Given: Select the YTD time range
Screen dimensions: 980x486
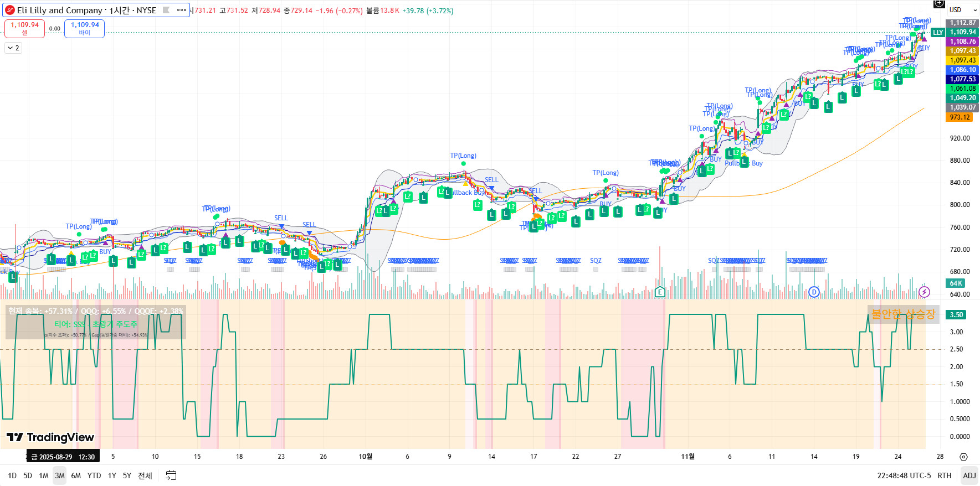Looking at the screenshot, I should 94,475.
